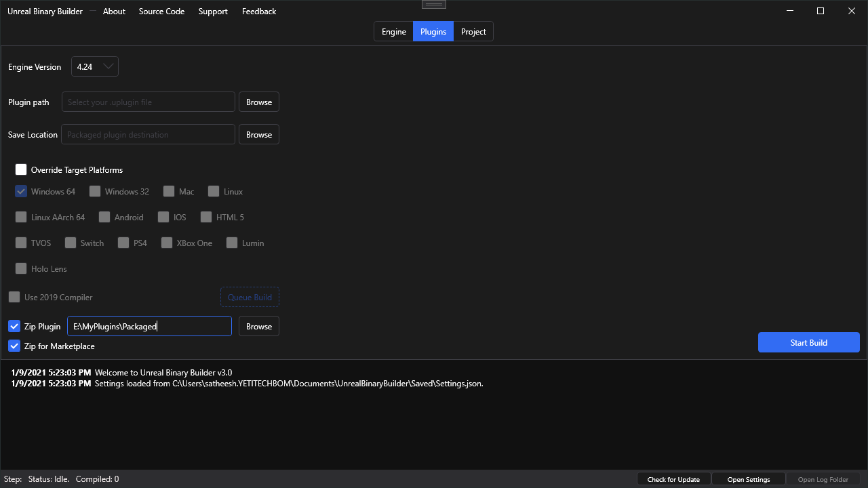868x488 pixels.
Task: Click the Welcome to Unreal Binary Builder log line
Action: click(121, 372)
